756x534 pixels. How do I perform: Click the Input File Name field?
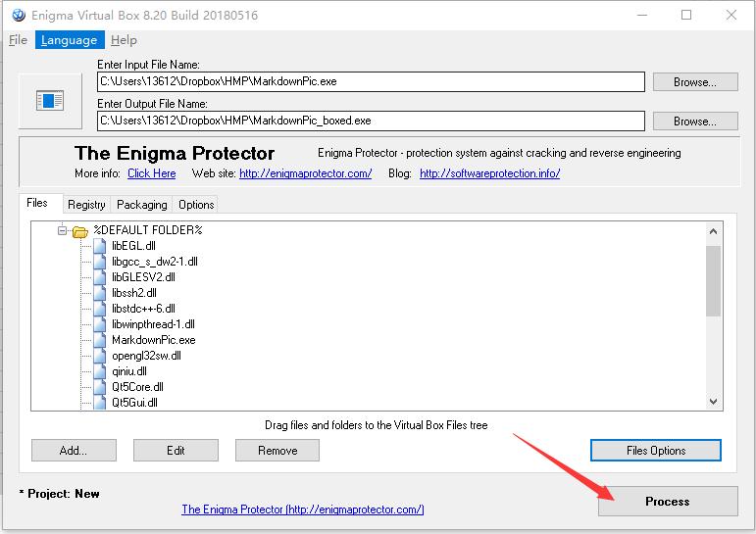click(371, 81)
